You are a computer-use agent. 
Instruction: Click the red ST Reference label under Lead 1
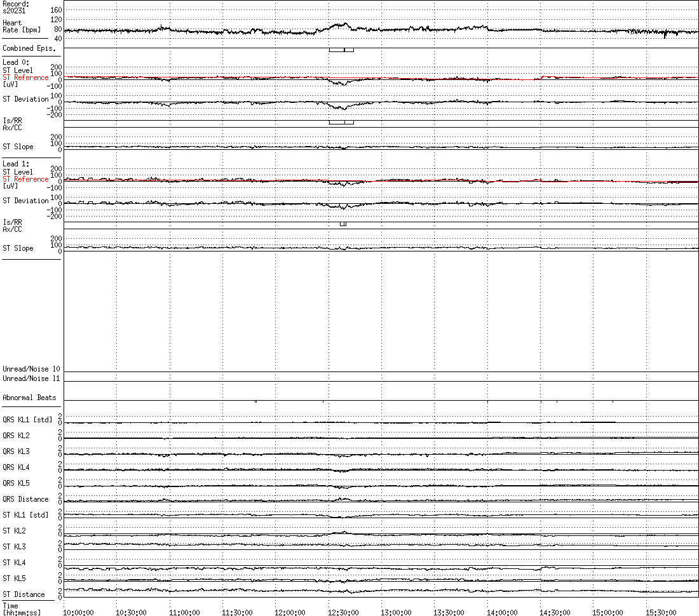[25, 179]
